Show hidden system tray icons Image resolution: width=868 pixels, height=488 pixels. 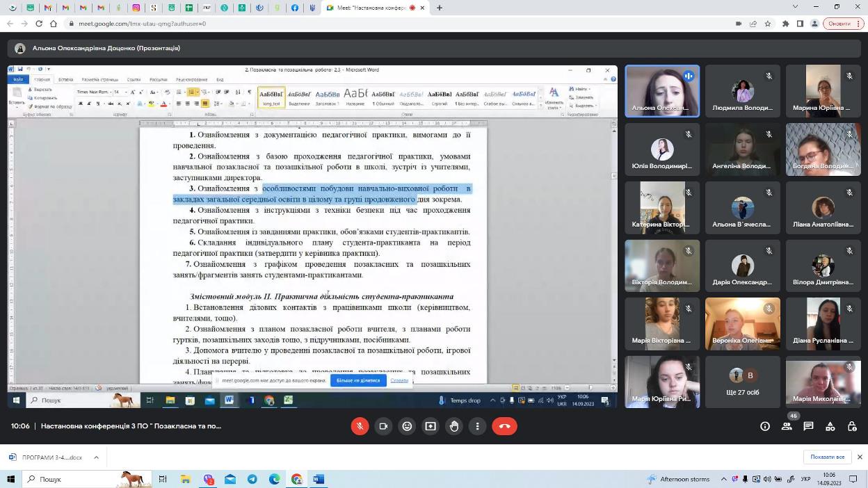724,479
